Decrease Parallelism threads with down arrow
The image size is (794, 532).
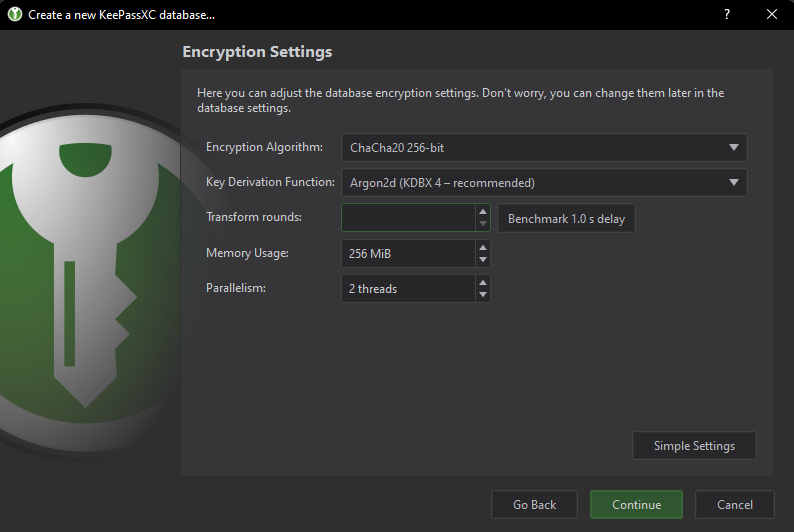coord(483,295)
